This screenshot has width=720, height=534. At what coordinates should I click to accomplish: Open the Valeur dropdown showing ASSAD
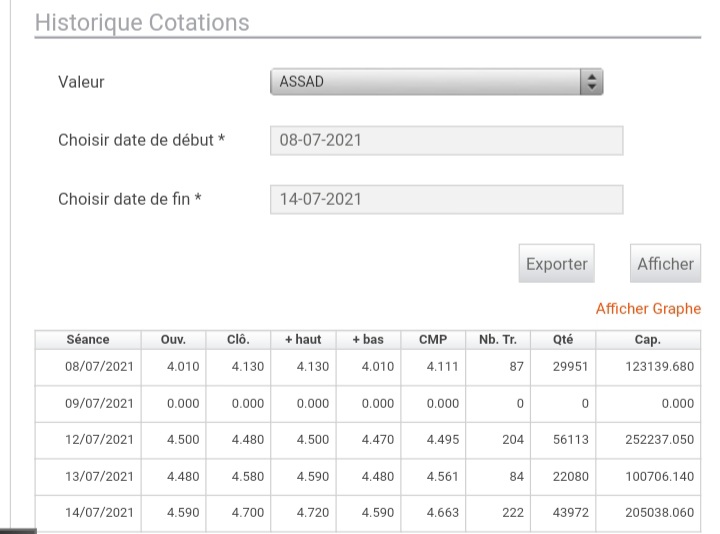click(x=436, y=82)
